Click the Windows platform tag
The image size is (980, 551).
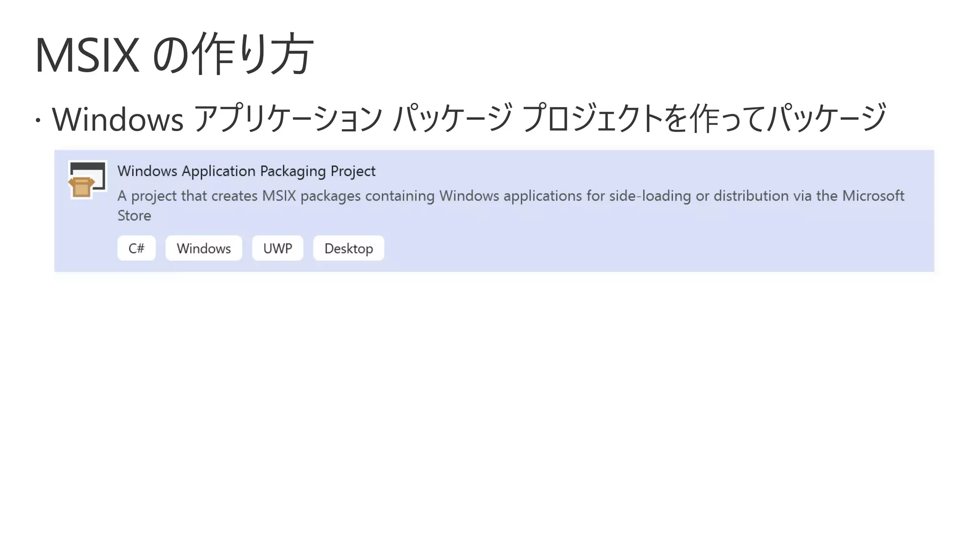click(203, 248)
